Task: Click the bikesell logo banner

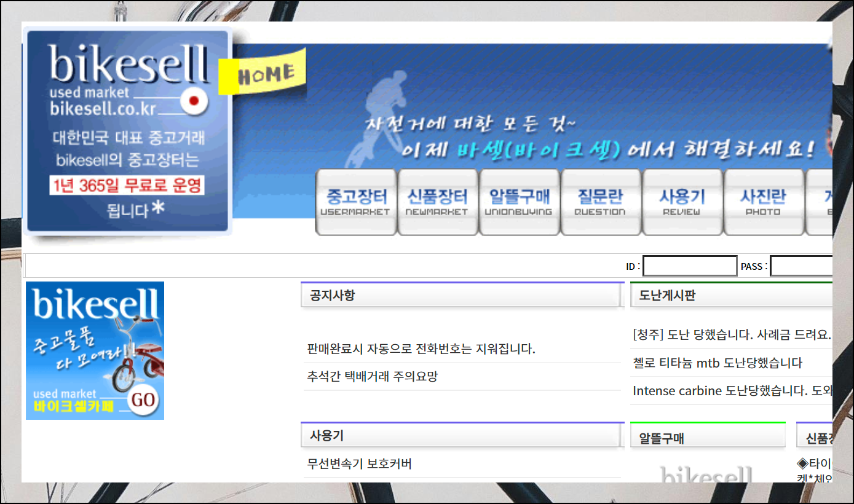Action: [128, 132]
